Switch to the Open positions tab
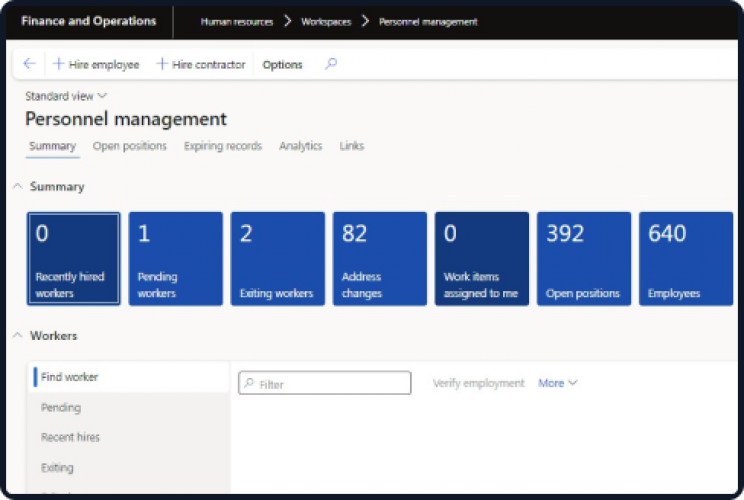Viewport: 744px width, 500px height. tap(130, 146)
